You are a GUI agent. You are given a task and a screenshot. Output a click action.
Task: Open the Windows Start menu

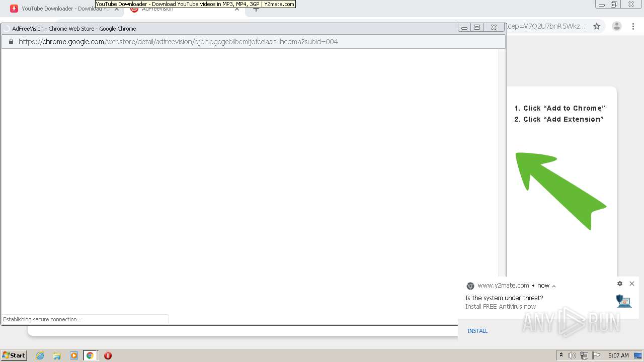(14, 355)
